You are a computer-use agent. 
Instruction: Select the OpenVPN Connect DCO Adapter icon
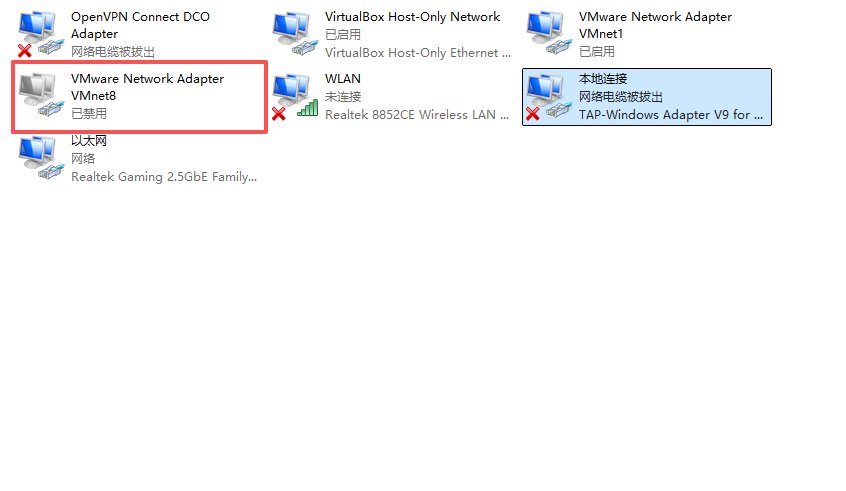[40, 33]
